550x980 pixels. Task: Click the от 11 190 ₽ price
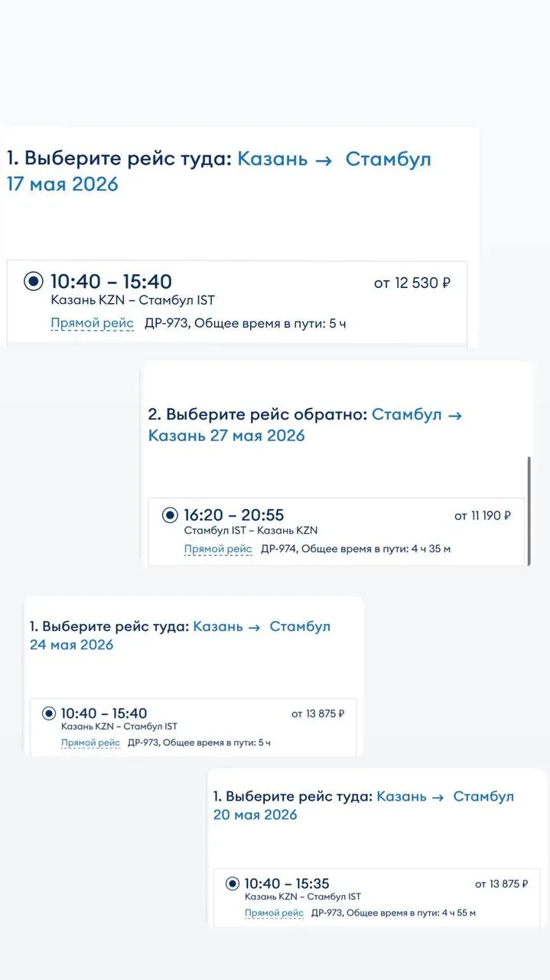point(482,516)
